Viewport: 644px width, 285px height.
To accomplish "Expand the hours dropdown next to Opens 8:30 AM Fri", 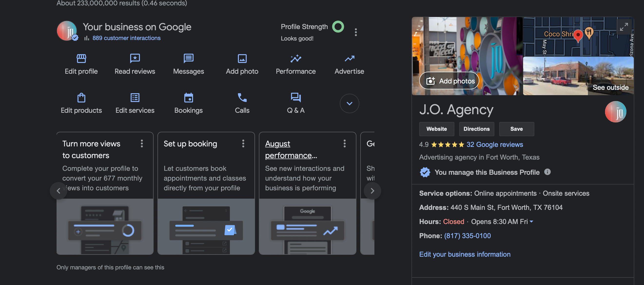I will point(531,222).
